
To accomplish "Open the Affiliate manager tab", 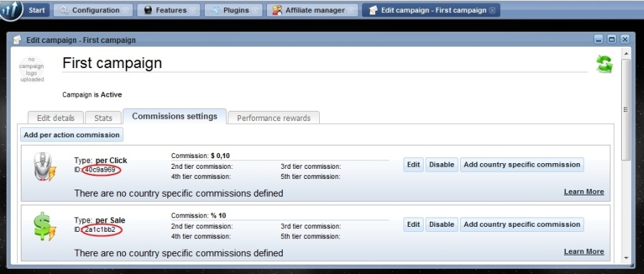I will pos(312,10).
